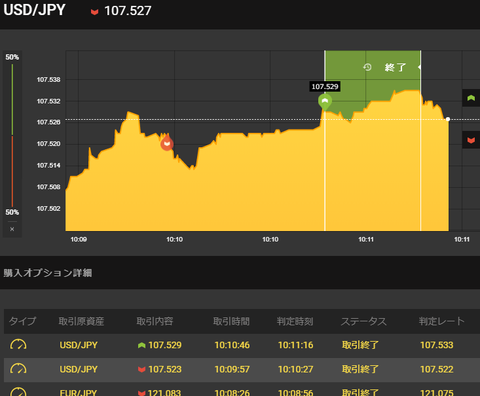The height and width of the screenshot is (396, 480).
Task: Click 取引終了 status in the 107.533 row
Action: pos(360,345)
